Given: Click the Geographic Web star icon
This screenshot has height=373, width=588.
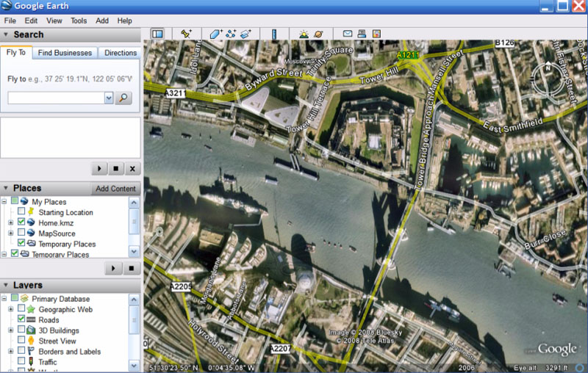Looking at the screenshot, I should point(31,309).
